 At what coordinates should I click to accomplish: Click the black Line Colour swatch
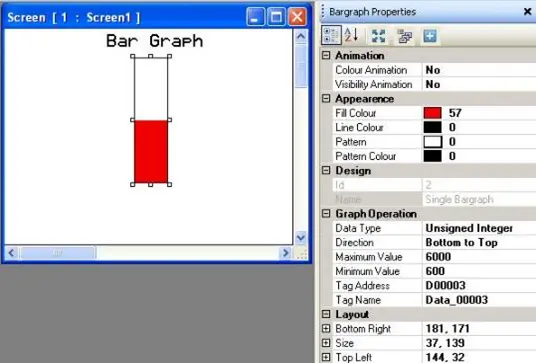pyautogui.click(x=432, y=127)
